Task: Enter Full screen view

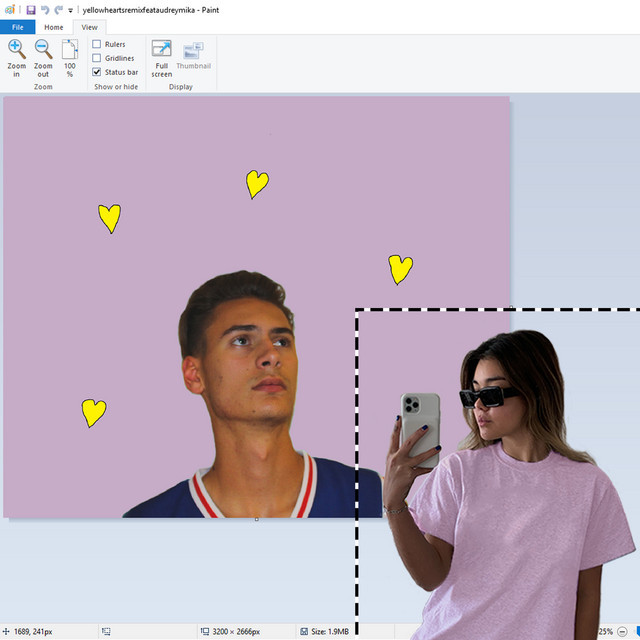Action: (161, 50)
